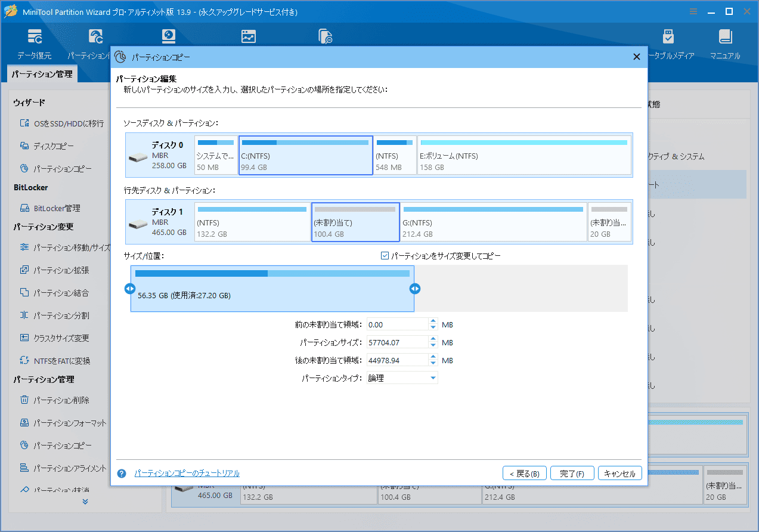Viewport: 759px width, 532px height.
Task: Click the ディスク 0 drive icon
Action: pyautogui.click(x=138, y=158)
